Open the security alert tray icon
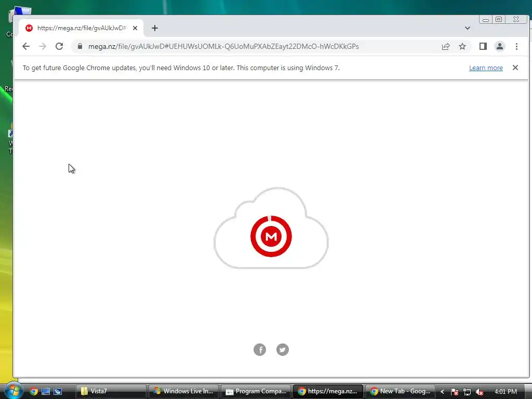 pos(455,392)
